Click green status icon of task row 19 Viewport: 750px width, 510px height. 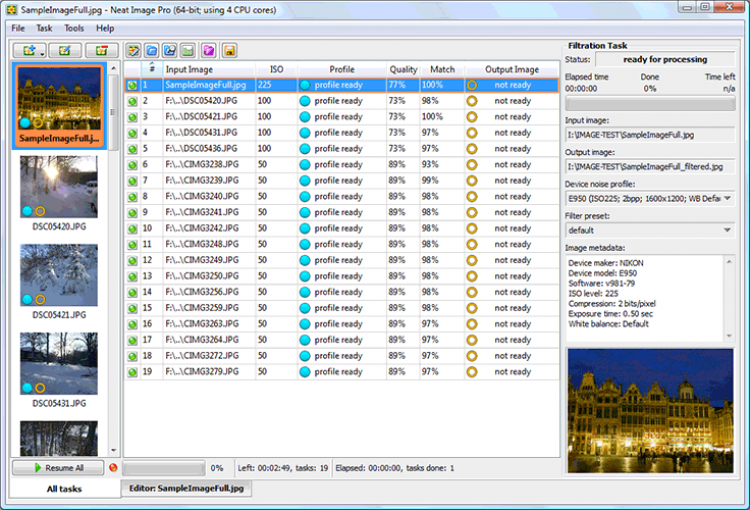click(x=132, y=372)
